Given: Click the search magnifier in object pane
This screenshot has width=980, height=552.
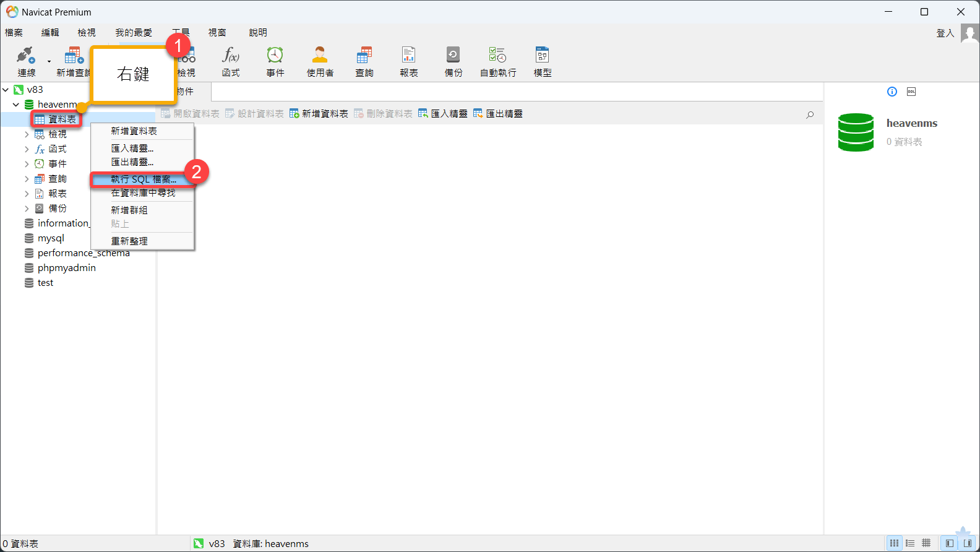Looking at the screenshot, I should pyautogui.click(x=810, y=114).
